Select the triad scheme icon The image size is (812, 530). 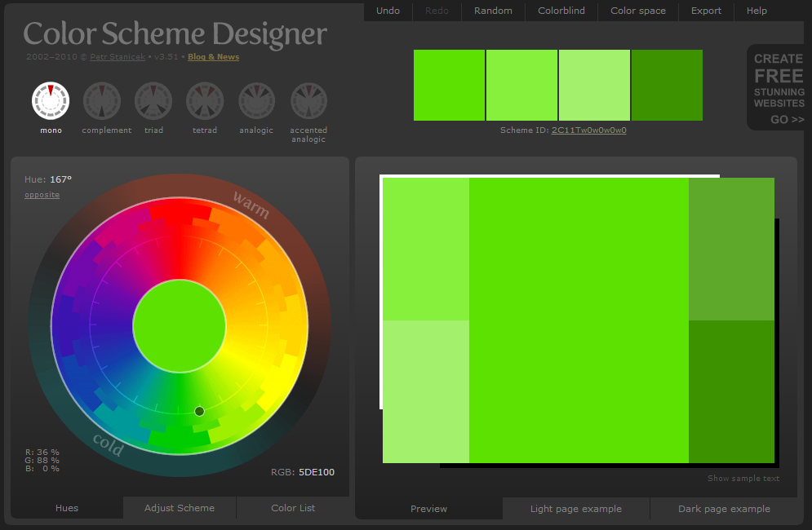click(153, 99)
